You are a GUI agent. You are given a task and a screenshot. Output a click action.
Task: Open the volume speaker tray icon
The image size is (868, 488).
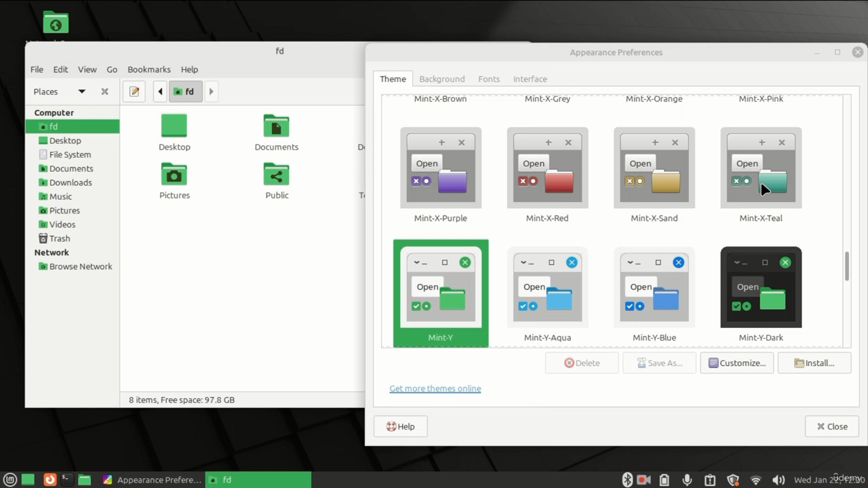tap(778, 480)
